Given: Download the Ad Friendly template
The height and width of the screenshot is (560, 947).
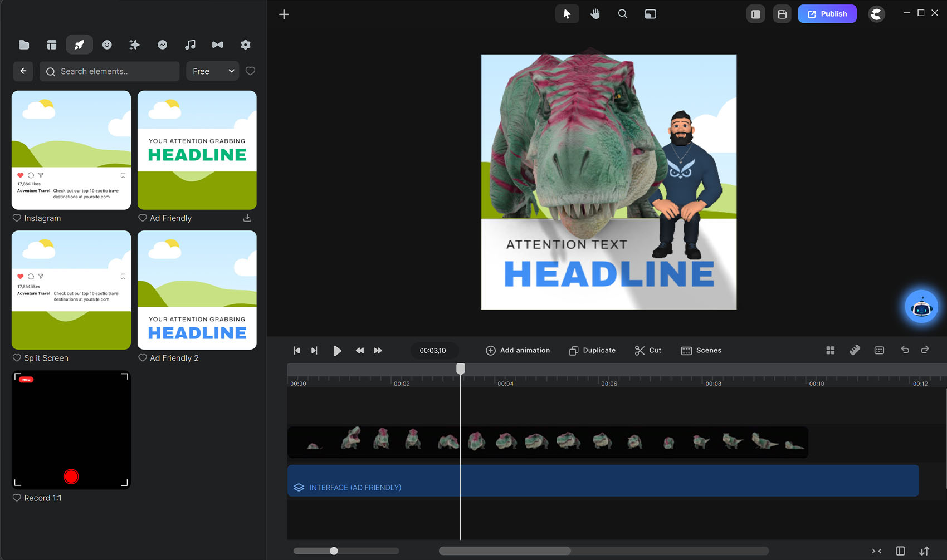Looking at the screenshot, I should (247, 218).
